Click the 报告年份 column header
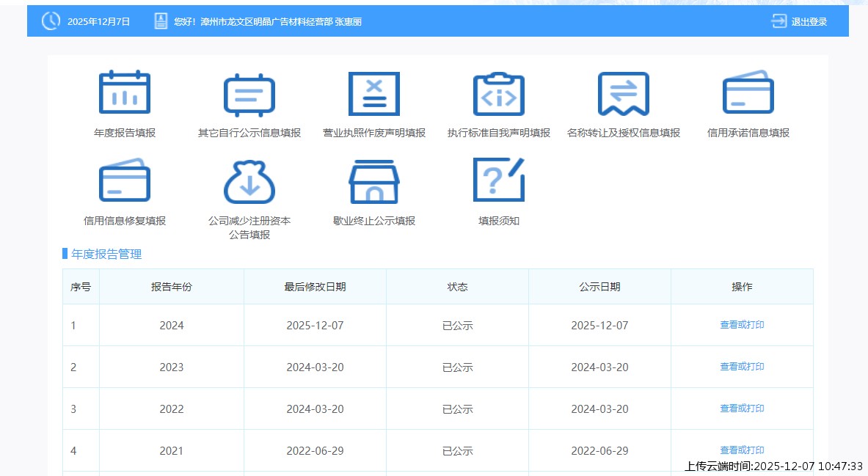Image resolution: width=868 pixels, height=476 pixels. 172,287
